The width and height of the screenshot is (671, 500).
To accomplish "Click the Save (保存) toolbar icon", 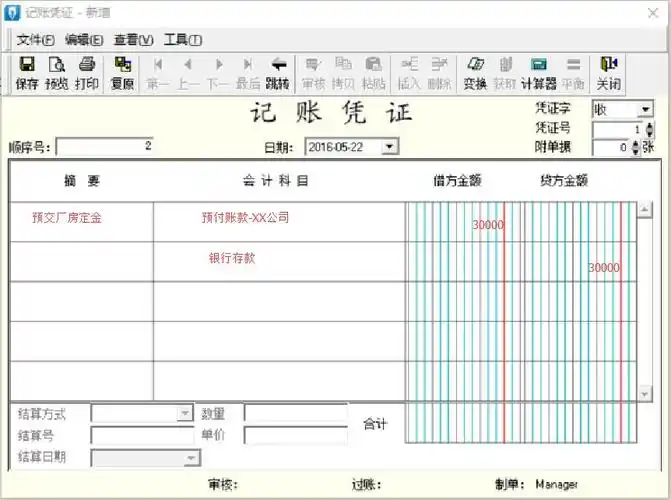I will [27, 73].
